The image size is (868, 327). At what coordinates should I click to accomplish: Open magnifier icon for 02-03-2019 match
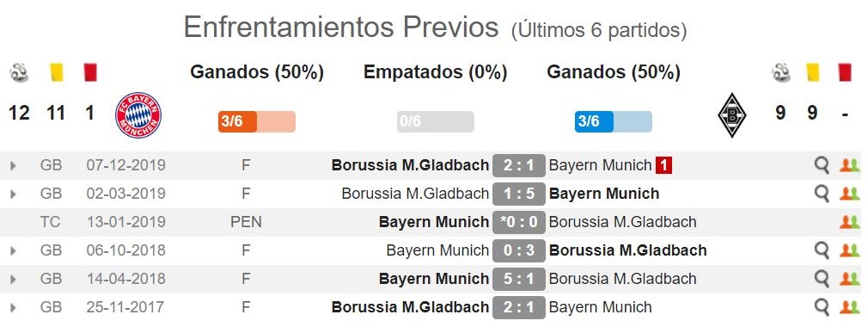tap(822, 193)
